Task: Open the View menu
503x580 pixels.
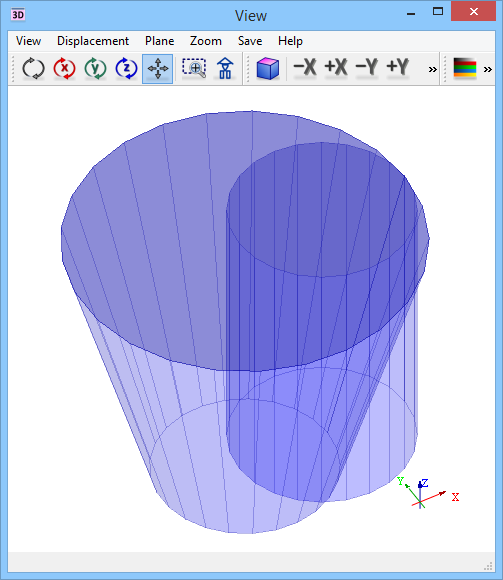Action: point(28,41)
